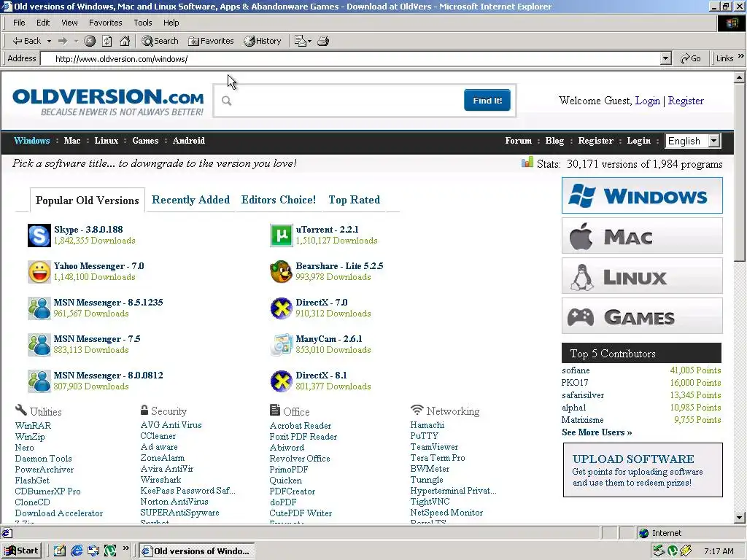Switch to the Recently Added tab
Image resolution: width=747 pixels, height=560 pixels.
click(190, 200)
